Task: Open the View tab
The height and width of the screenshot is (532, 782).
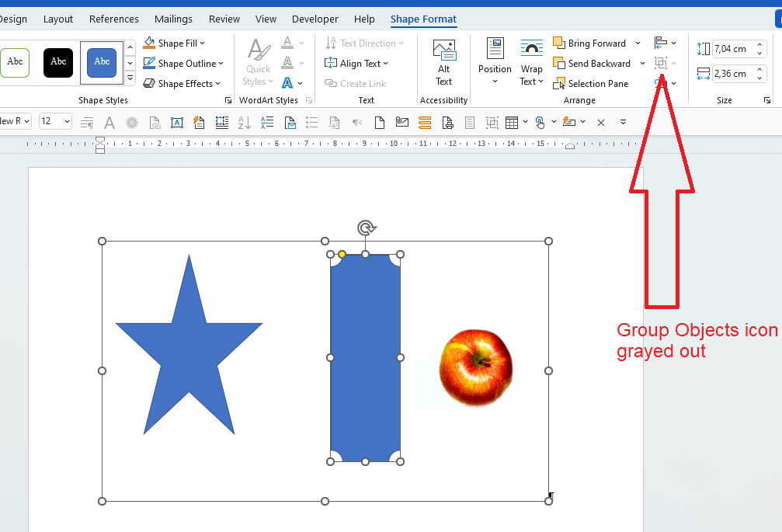Action: point(266,19)
